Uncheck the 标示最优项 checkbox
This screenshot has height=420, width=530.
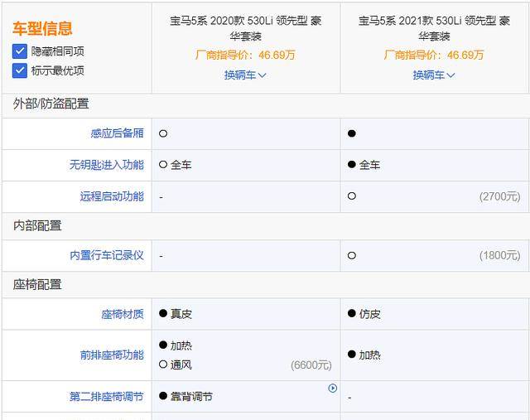point(20,70)
